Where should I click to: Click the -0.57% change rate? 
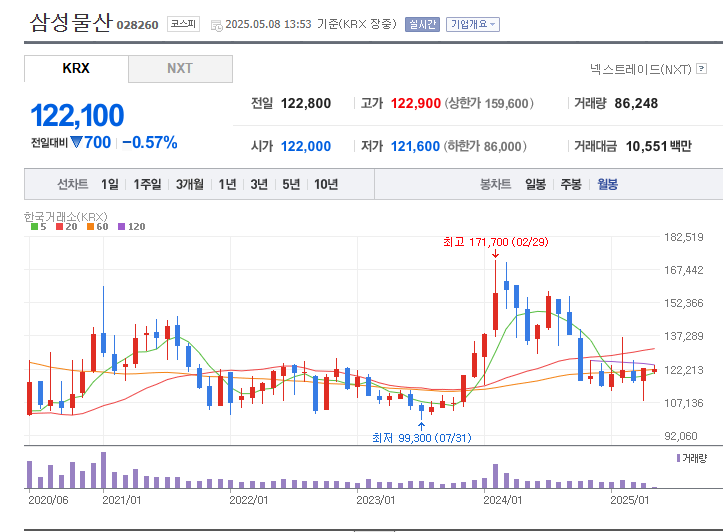tap(150, 142)
